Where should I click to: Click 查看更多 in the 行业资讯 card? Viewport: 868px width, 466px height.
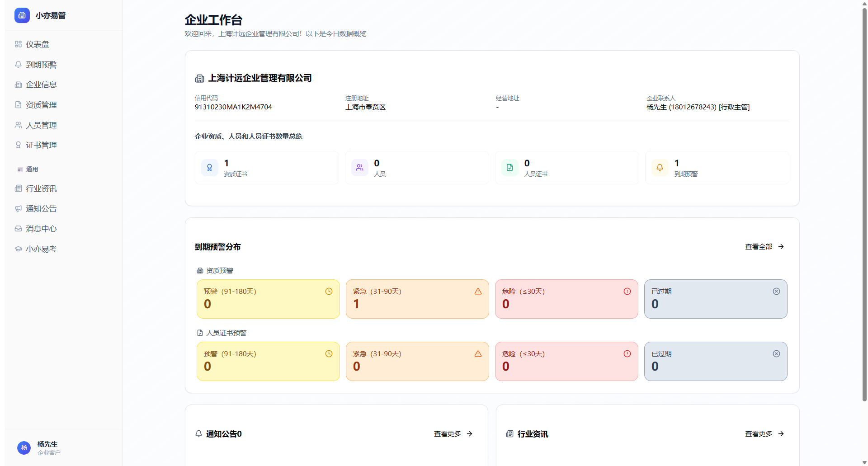coord(764,434)
